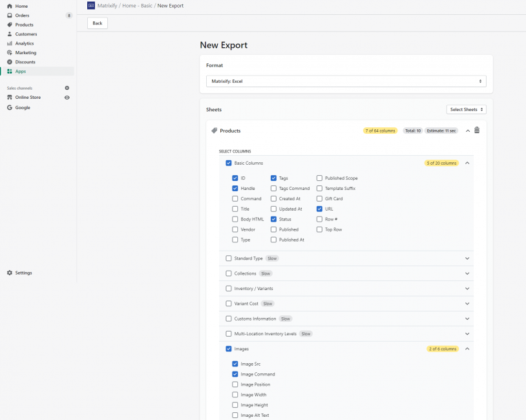This screenshot has width=526, height=420.
Task: Uncheck the ID column checkbox
Action: tap(236, 178)
